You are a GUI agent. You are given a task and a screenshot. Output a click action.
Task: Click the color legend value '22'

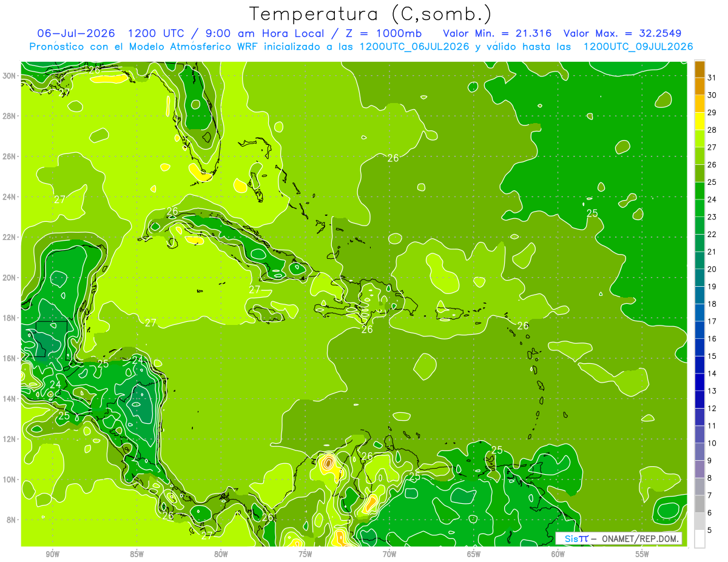click(x=712, y=235)
